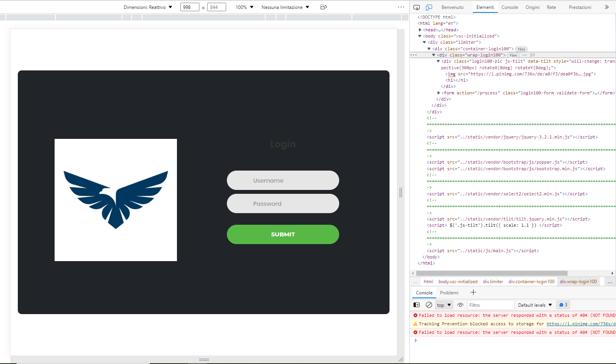Select the tilt.jquery.min.js script line
The image size is (616, 364).
pyautogui.click(x=508, y=219)
